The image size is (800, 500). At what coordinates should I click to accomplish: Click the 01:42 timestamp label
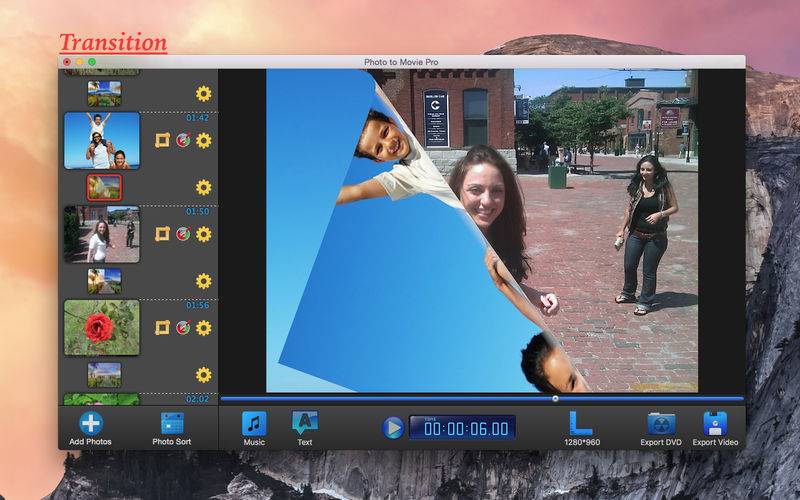(x=197, y=118)
